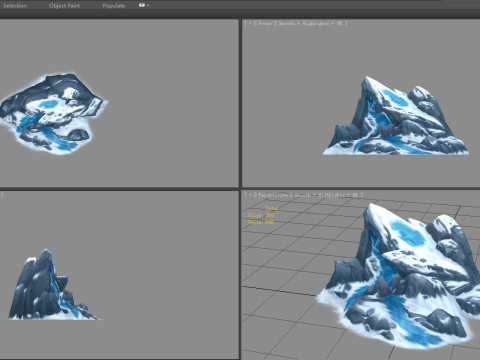Click the Front viewport name label
The width and height of the screenshot is (480, 360).
click(x=265, y=23)
